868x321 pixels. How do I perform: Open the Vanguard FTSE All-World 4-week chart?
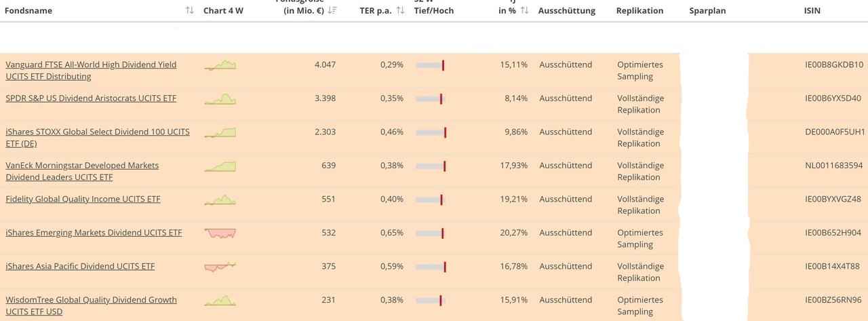220,65
